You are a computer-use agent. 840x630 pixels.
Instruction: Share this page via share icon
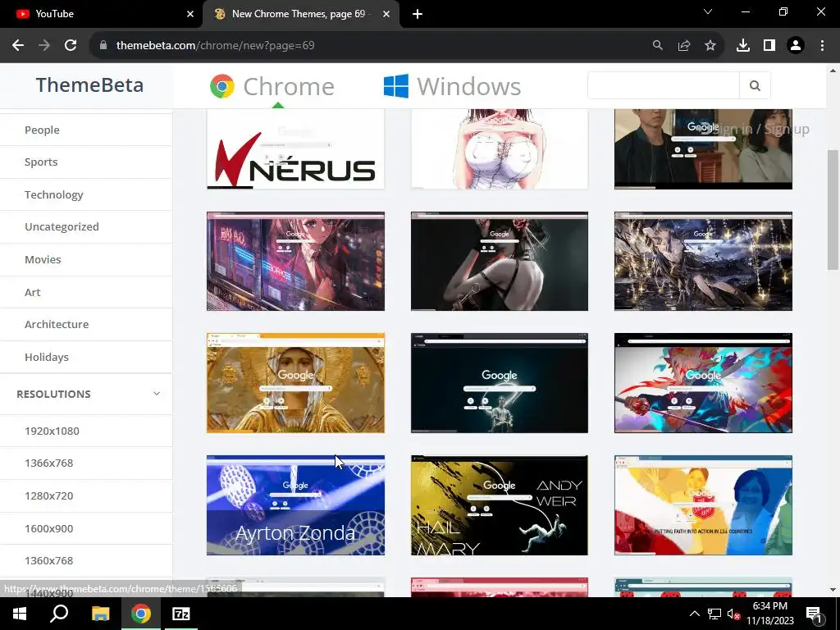coord(684,46)
